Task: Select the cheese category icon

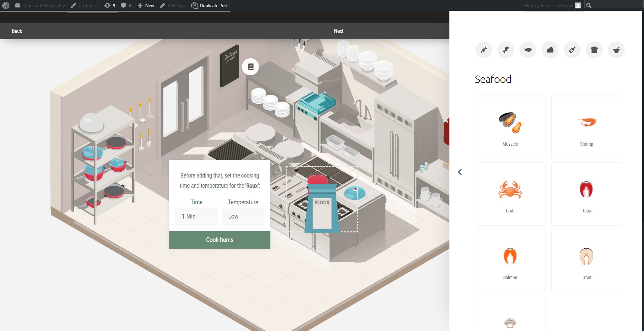Action: [550, 50]
